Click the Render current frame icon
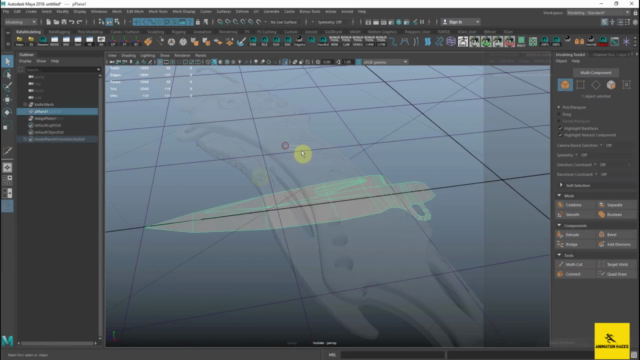The width and height of the screenshot is (640, 360). click(376, 22)
